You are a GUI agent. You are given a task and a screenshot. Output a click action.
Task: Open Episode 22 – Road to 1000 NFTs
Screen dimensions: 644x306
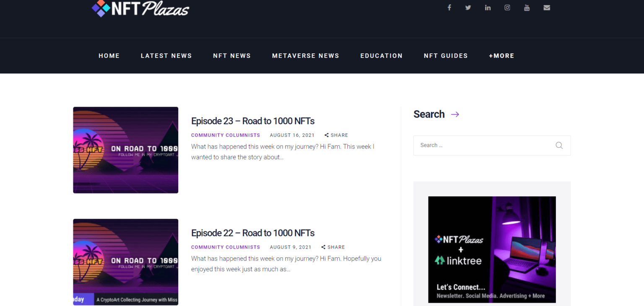(253, 233)
